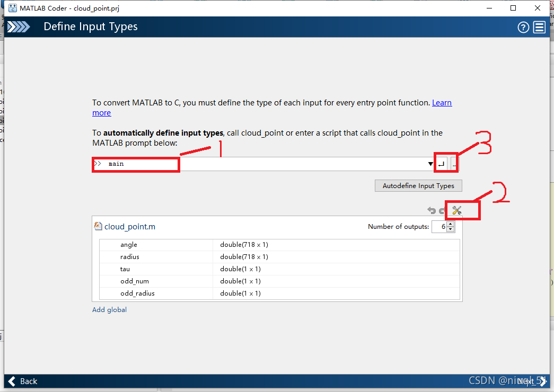
Task: Minimize the MATLAB Coder window
Action: pyautogui.click(x=489, y=8)
